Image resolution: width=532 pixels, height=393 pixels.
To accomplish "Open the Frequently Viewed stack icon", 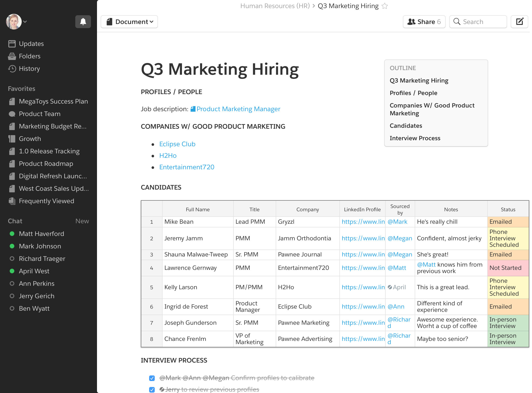I will pyautogui.click(x=12, y=201).
